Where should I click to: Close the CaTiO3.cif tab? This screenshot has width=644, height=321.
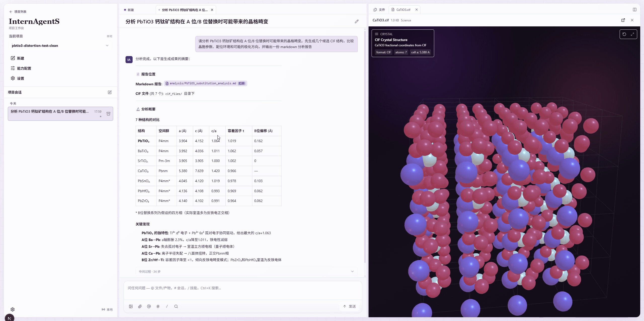click(417, 10)
